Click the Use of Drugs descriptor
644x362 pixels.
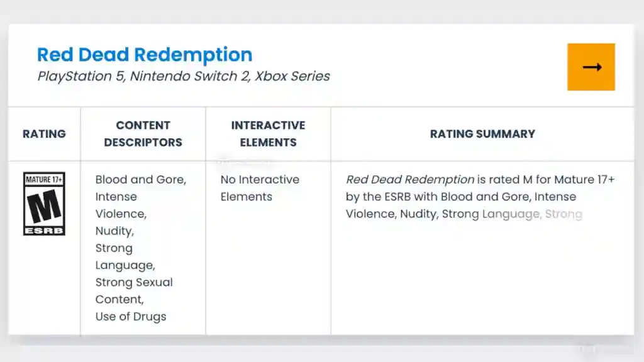tap(131, 316)
